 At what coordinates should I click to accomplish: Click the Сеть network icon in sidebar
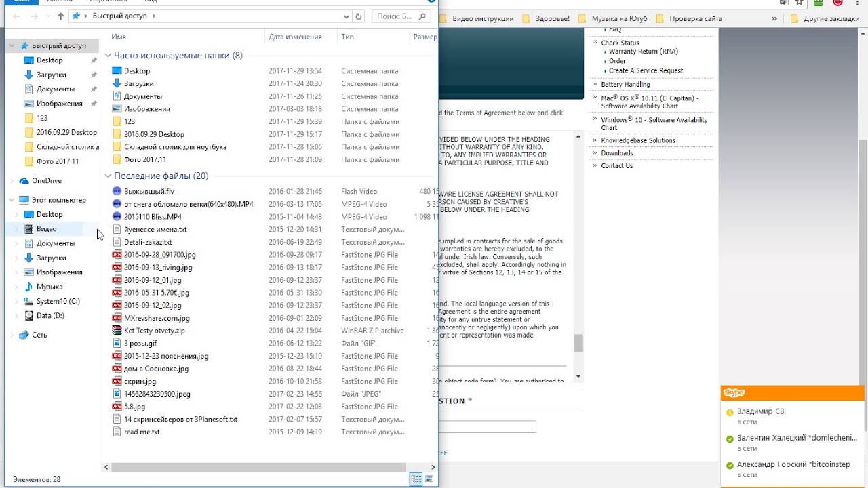coord(24,335)
